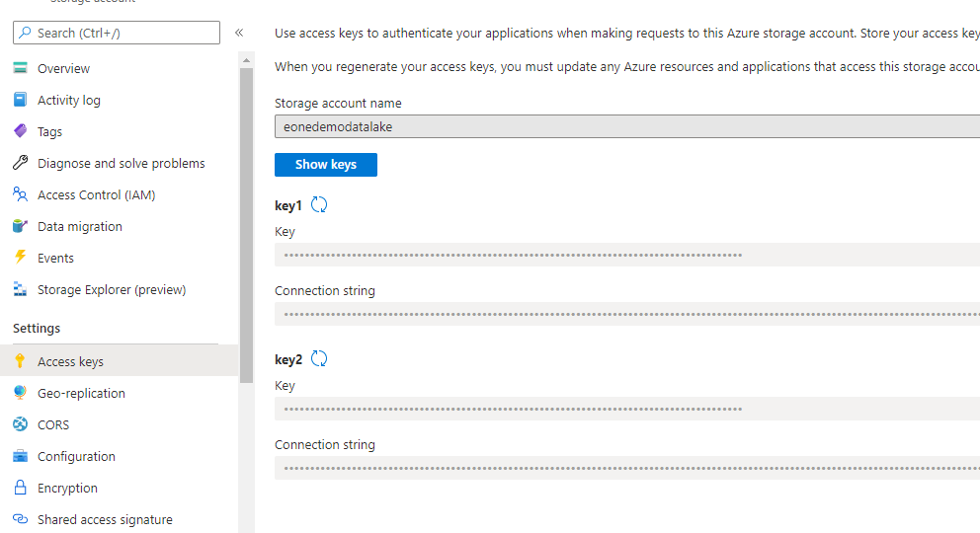Click the Storage account name field
The height and width of the screenshot is (533, 980).
pyautogui.click(x=627, y=126)
